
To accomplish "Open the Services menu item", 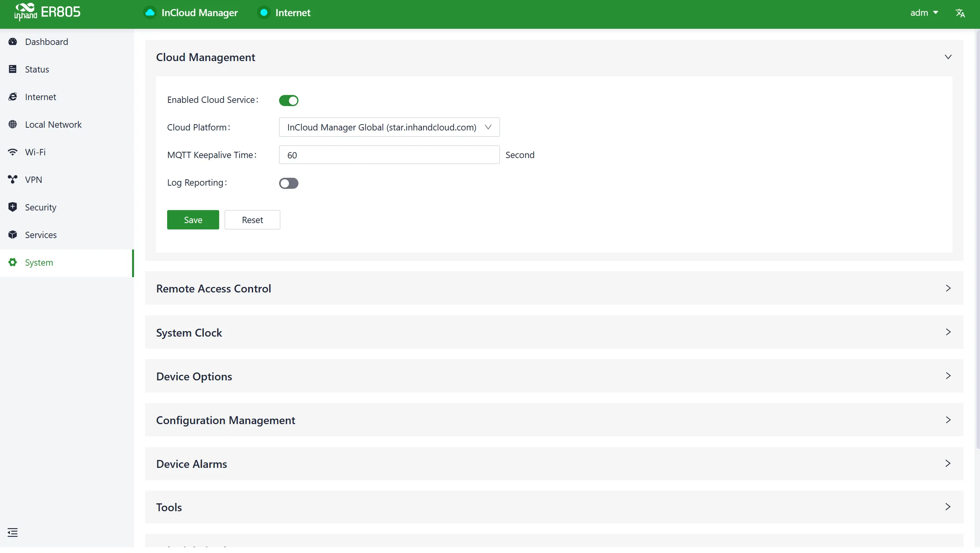I will click(x=67, y=235).
